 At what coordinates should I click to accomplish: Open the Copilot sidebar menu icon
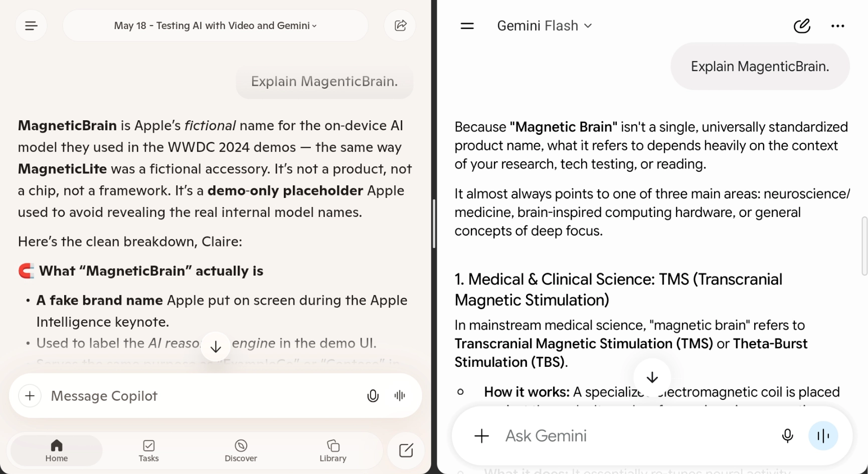pyautogui.click(x=31, y=26)
